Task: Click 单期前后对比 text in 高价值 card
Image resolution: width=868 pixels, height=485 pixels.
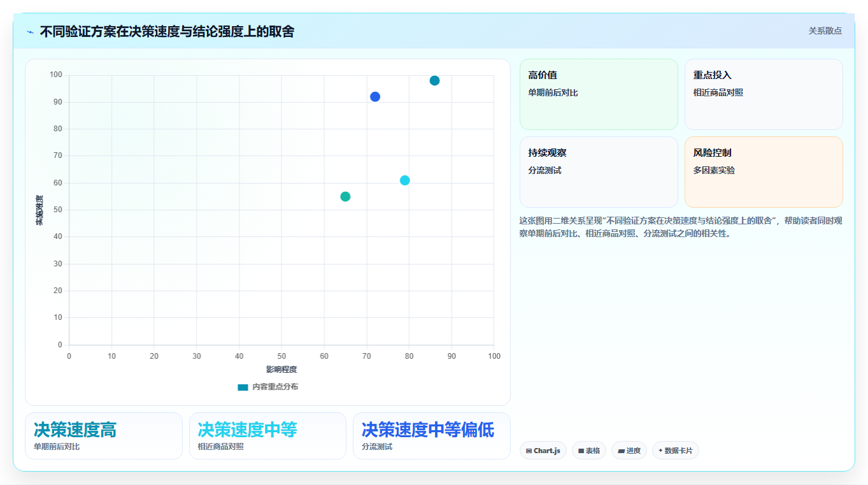Action: 553,93
